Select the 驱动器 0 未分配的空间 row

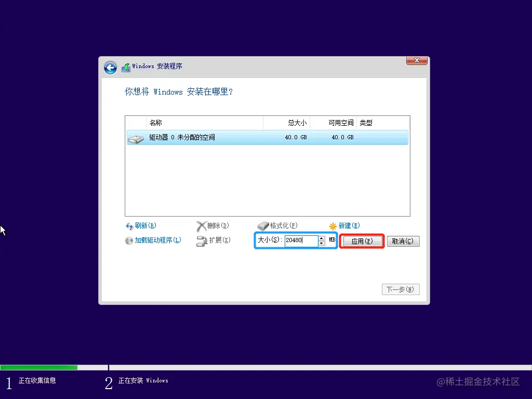click(268, 137)
